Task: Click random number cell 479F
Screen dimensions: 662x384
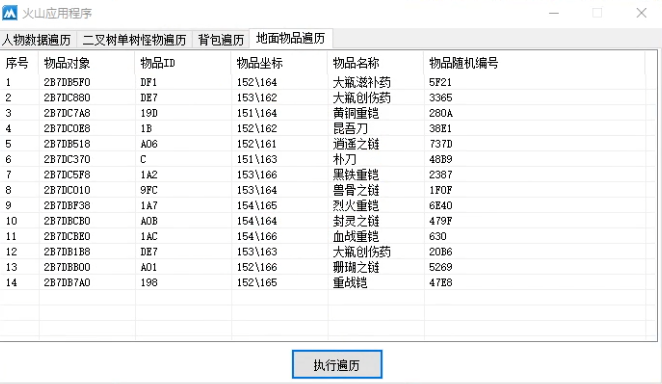Action: [x=440, y=221]
